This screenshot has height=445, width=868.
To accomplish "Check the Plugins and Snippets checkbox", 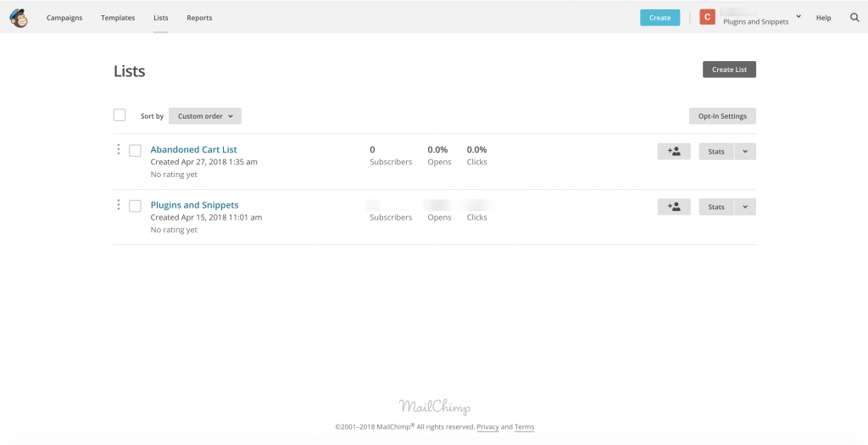I will click(135, 206).
